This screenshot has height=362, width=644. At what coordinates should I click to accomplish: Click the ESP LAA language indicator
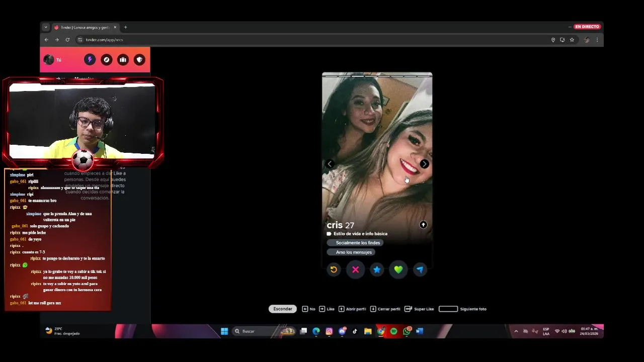[x=546, y=331]
